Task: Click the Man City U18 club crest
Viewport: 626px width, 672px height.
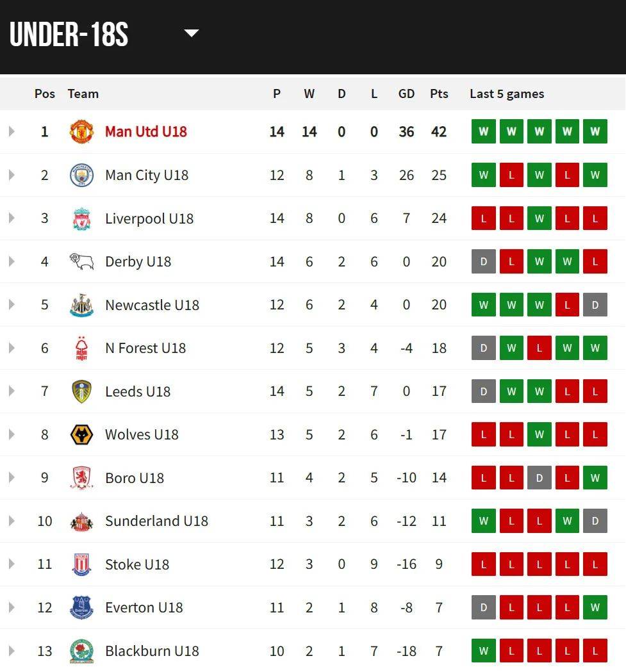Action: 81,175
